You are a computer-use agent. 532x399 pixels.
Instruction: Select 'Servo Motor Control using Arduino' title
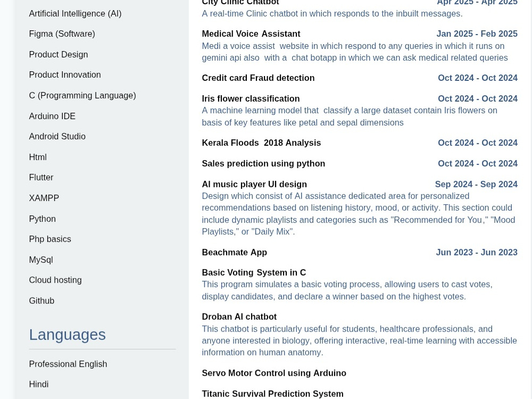coord(274,373)
